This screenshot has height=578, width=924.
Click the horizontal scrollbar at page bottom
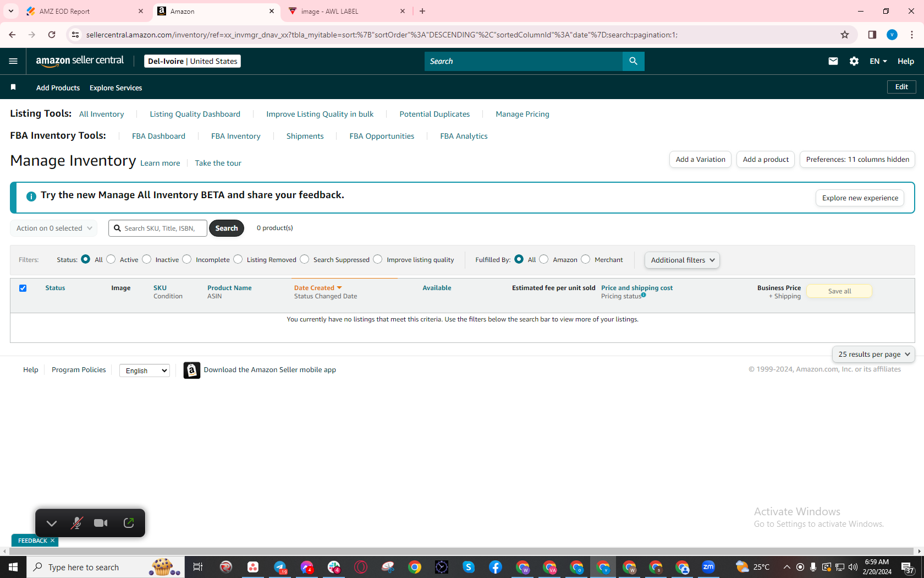[462, 551]
